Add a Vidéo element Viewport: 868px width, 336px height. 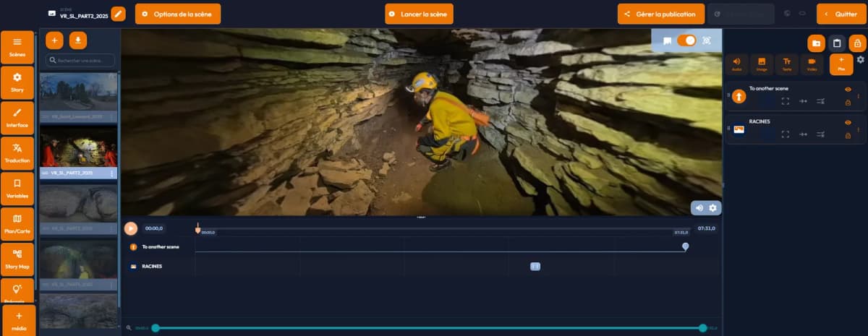(812, 64)
